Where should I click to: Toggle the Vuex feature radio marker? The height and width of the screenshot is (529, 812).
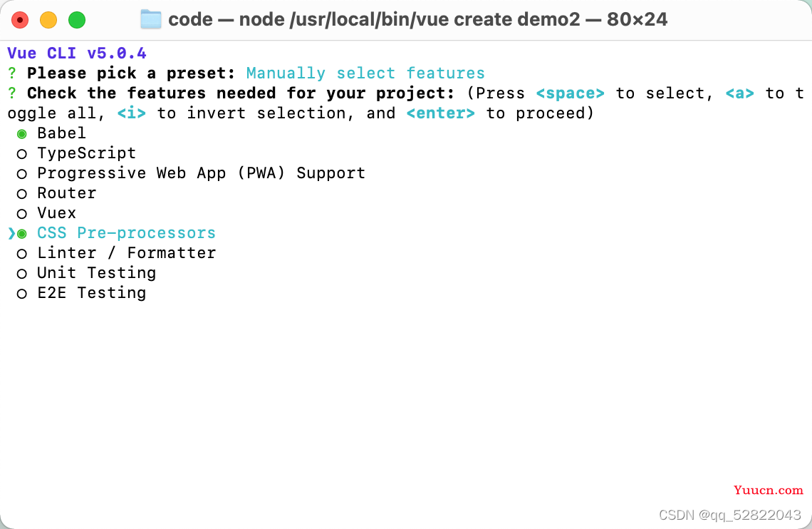pos(22,214)
